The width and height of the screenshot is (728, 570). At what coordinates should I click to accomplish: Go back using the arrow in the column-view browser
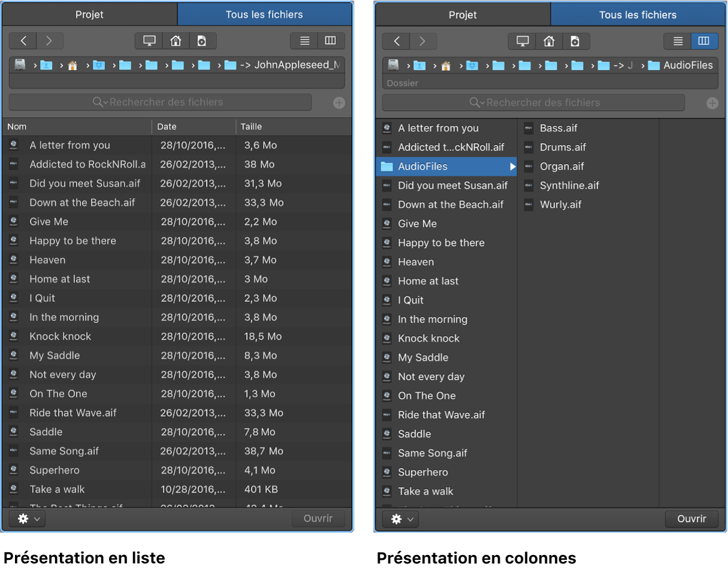(x=396, y=41)
